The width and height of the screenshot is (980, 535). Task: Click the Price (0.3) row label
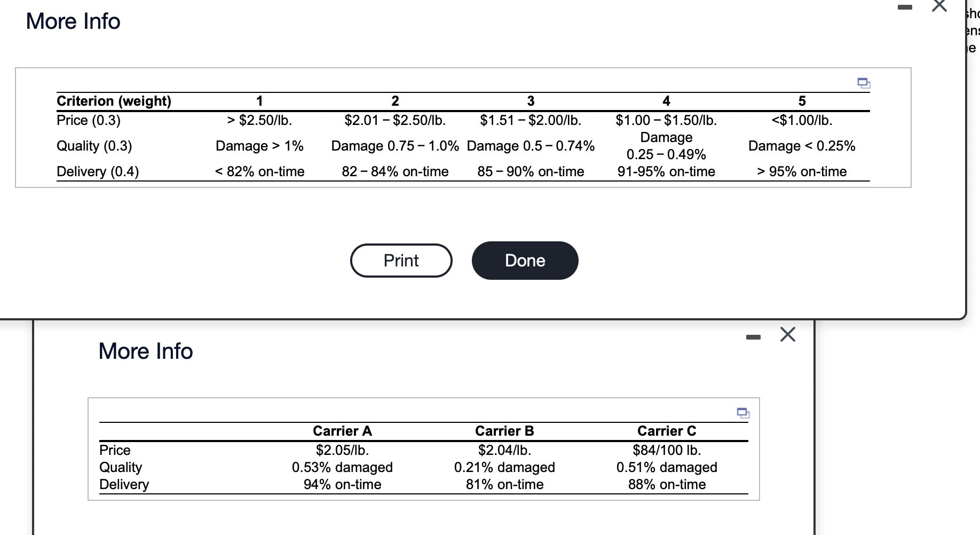click(89, 120)
